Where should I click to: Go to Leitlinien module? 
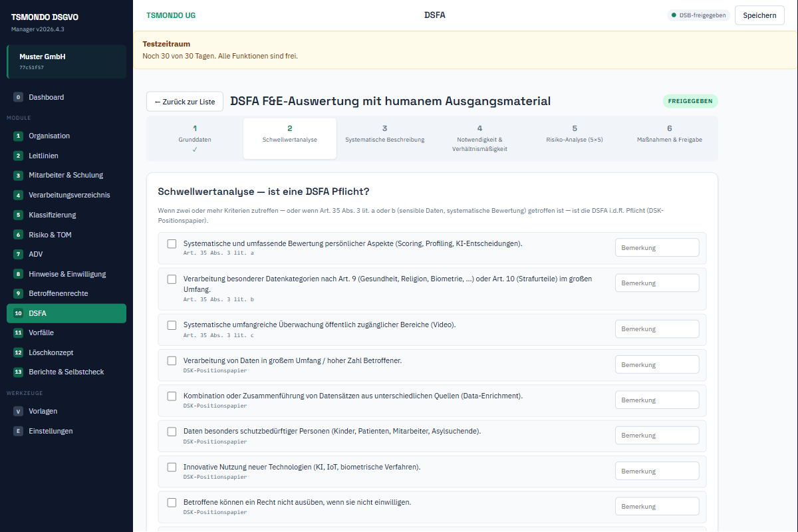tap(66, 156)
